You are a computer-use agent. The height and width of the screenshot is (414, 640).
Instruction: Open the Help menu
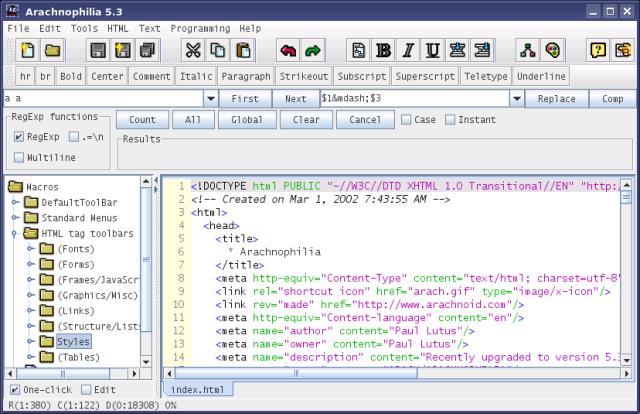250,29
